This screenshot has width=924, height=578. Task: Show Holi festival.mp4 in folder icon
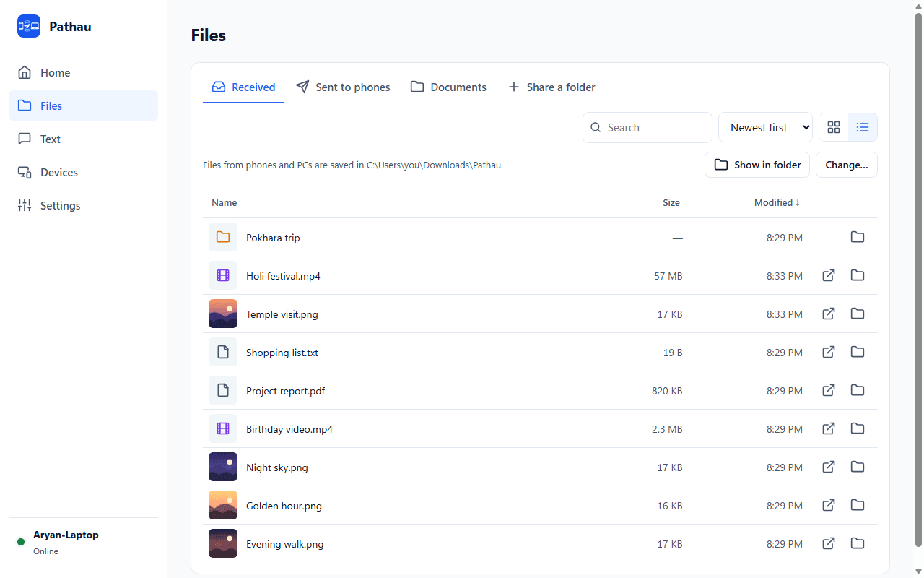pos(858,275)
